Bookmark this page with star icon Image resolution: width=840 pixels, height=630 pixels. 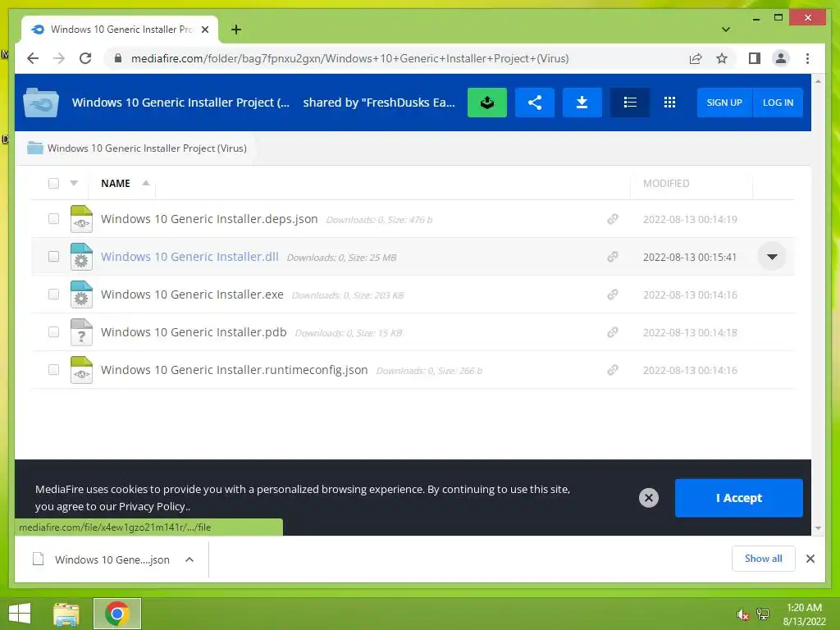coord(722,58)
